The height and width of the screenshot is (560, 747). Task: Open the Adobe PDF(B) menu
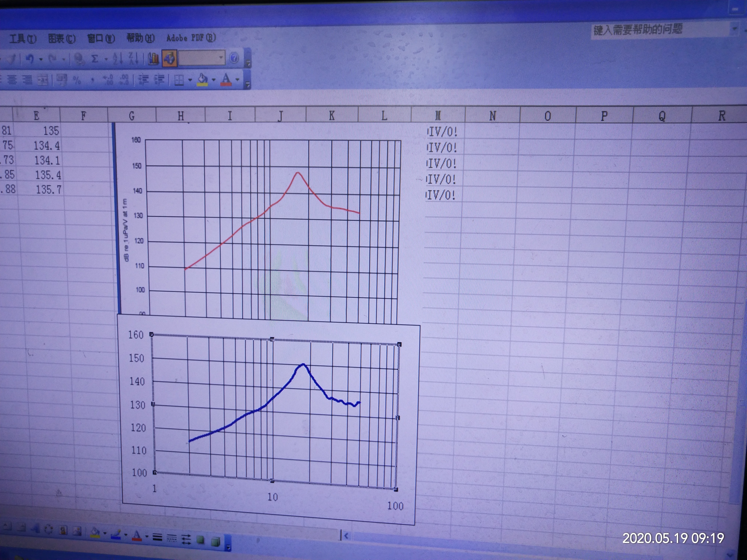(x=191, y=37)
